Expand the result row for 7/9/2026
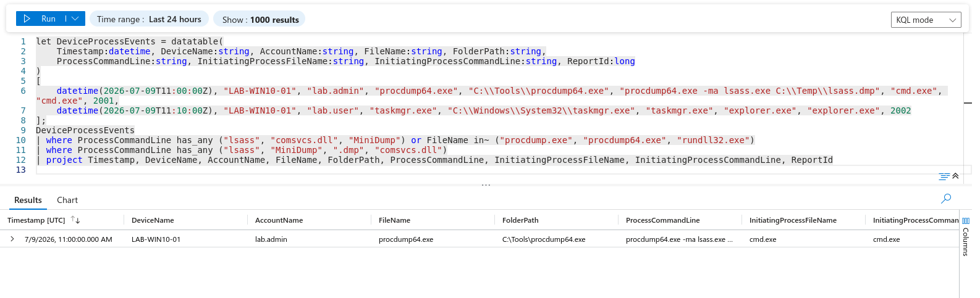This screenshot has width=980, height=298. 12,239
